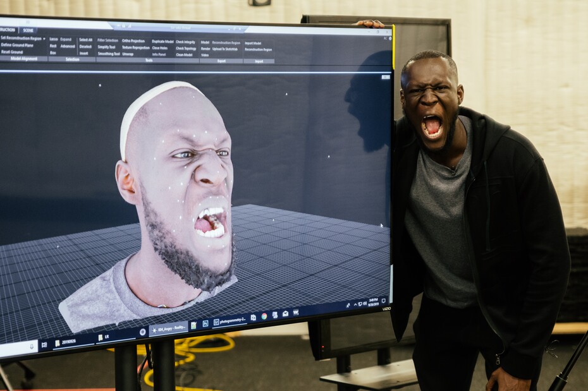The image size is (588, 391).
Task: Open the notification center icon
Action: 384,301
